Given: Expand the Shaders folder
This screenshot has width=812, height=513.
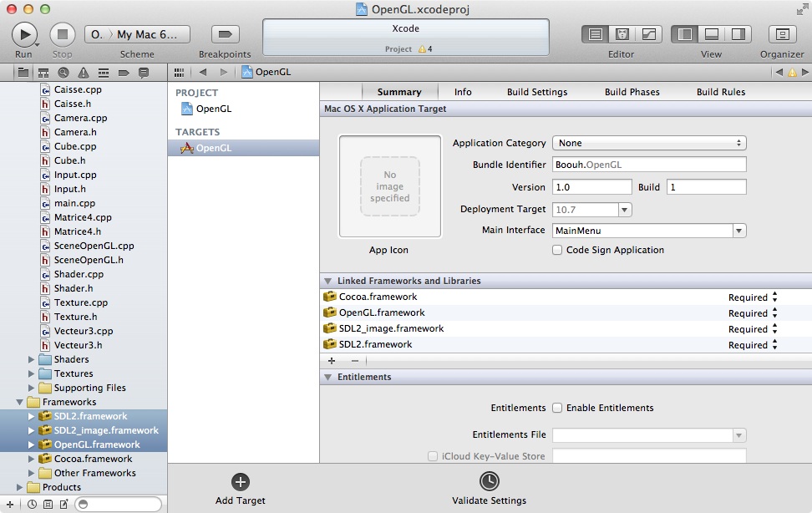Looking at the screenshot, I should (33, 359).
